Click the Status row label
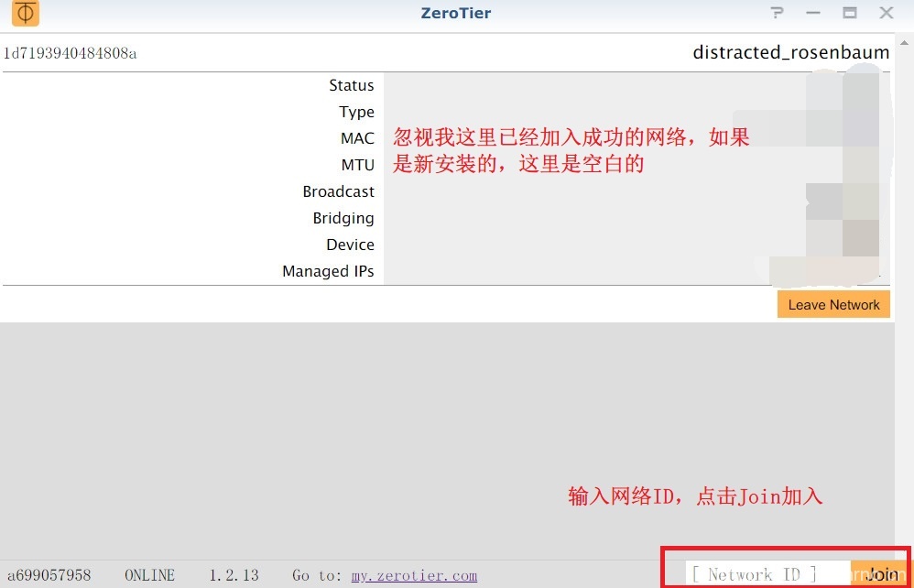This screenshot has width=914, height=588. tap(352, 85)
